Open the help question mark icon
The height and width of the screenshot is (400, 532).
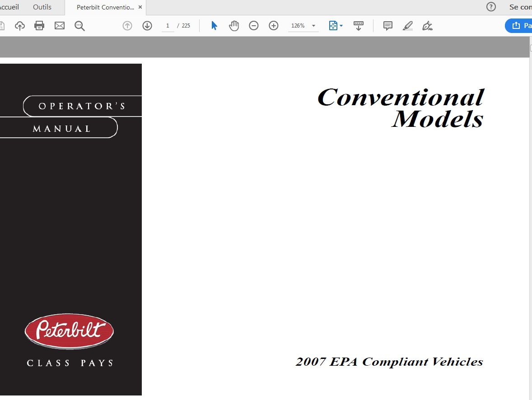click(x=491, y=7)
